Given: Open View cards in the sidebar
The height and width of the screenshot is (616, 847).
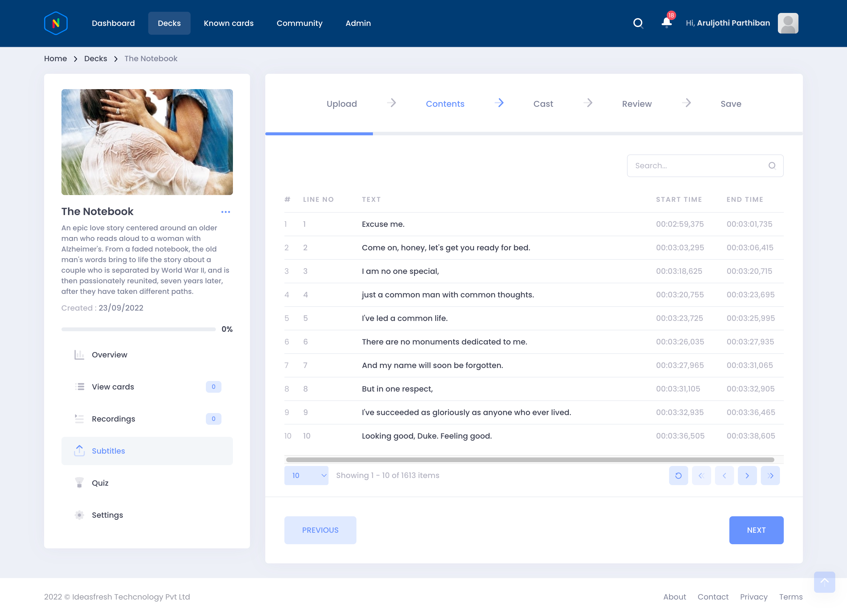Looking at the screenshot, I should coord(147,387).
